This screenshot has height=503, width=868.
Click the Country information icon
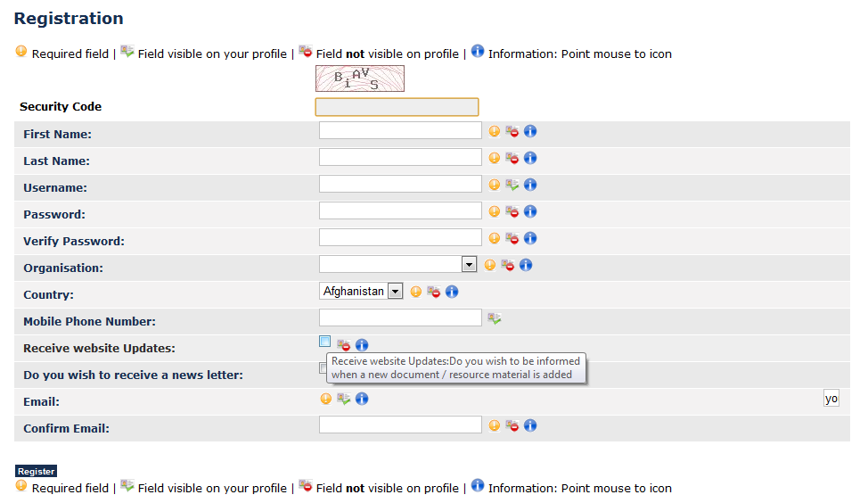pyautogui.click(x=452, y=292)
